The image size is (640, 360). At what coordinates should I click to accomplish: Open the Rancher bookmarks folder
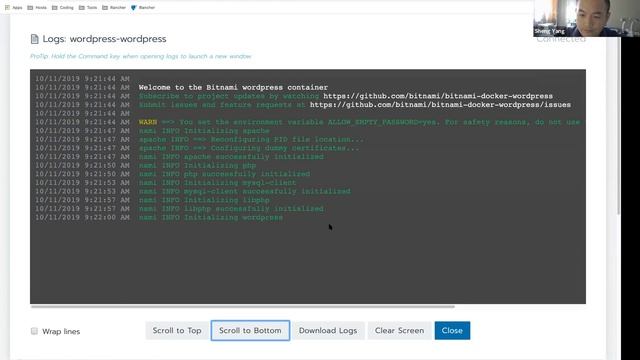point(114,7)
